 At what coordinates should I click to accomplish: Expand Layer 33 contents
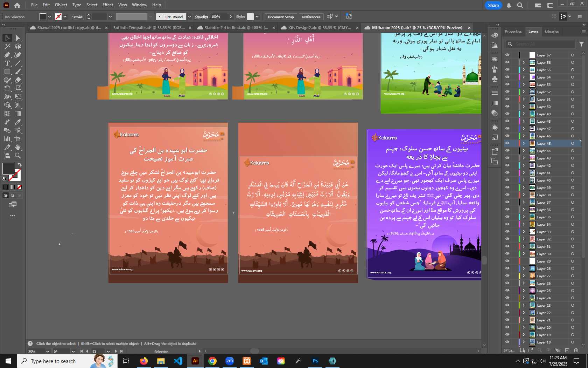click(524, 232)
